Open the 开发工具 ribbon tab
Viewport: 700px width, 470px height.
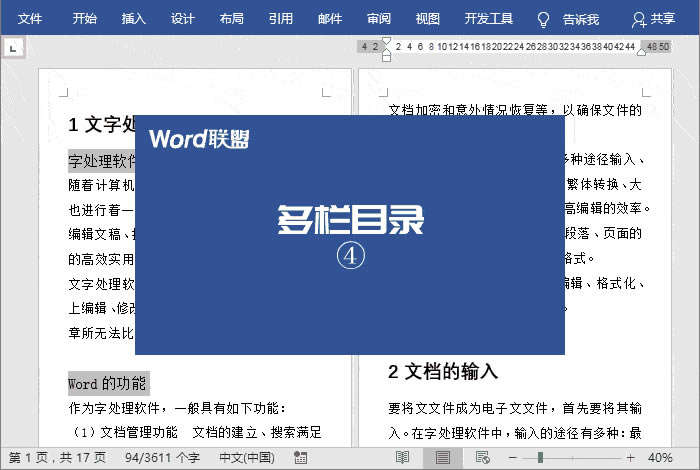pos(488,18)
